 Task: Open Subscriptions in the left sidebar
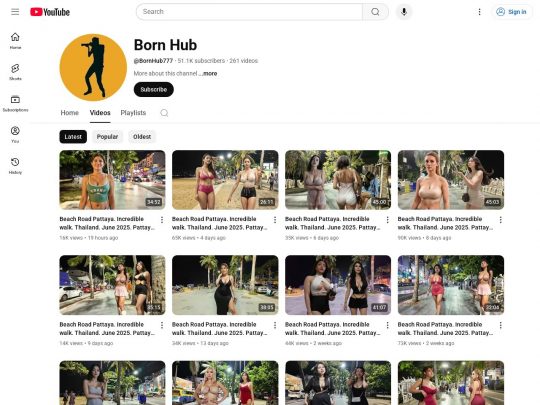[x=15, y=103]
